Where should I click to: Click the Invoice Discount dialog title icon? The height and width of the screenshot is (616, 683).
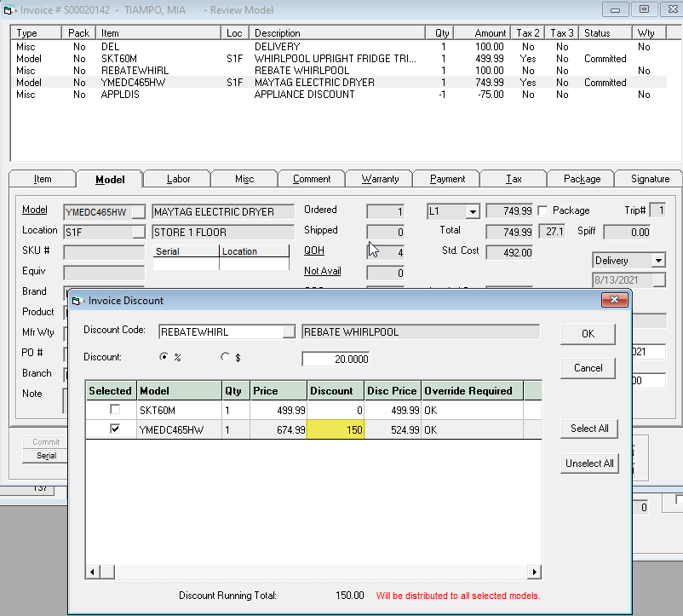pos(77,301)
